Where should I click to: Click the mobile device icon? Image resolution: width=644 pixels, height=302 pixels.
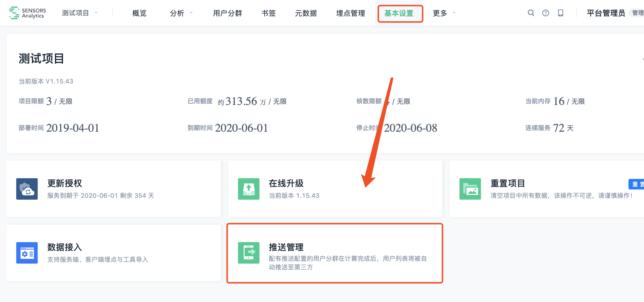pos(560,13)
